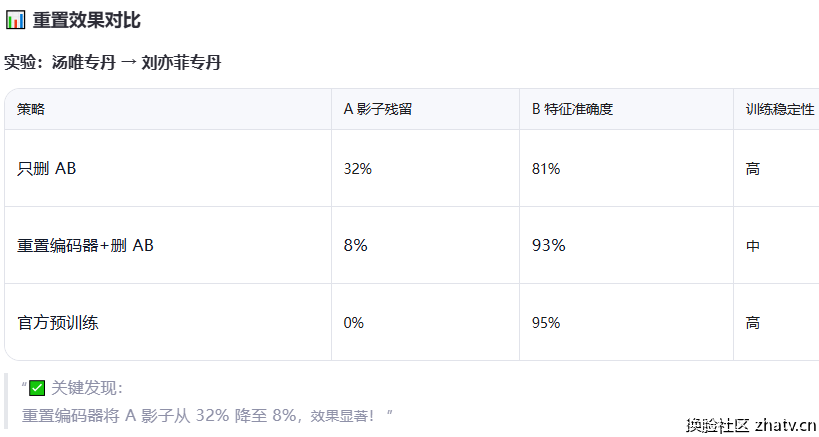Click the A 影子残留 column header
819x437 pixels.
pyautogui.click(x=377, y=109)
